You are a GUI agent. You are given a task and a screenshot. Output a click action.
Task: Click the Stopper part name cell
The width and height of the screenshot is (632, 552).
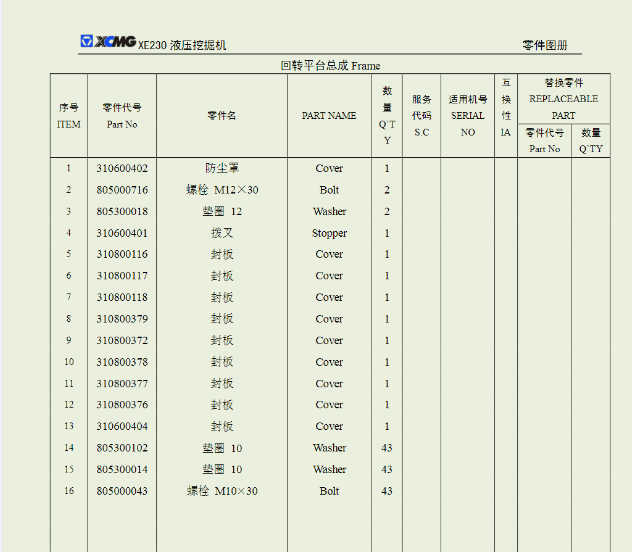pos(329,233)
